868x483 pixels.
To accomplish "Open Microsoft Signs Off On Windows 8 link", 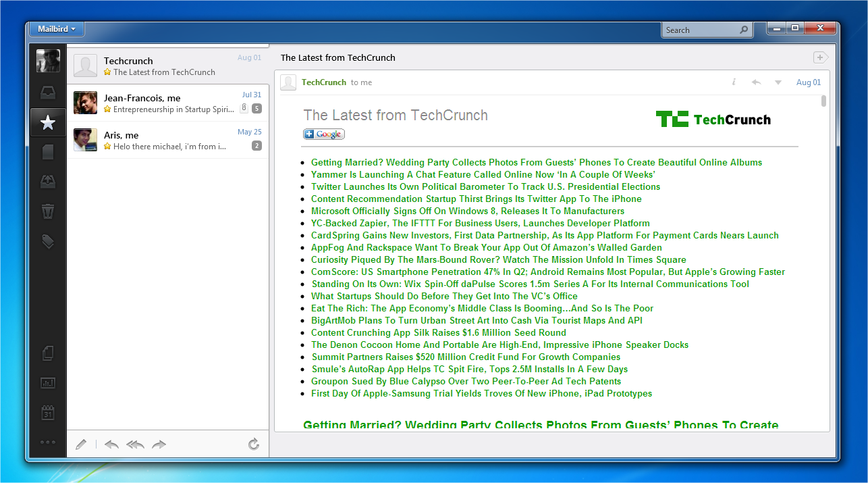I will (468, 211).
